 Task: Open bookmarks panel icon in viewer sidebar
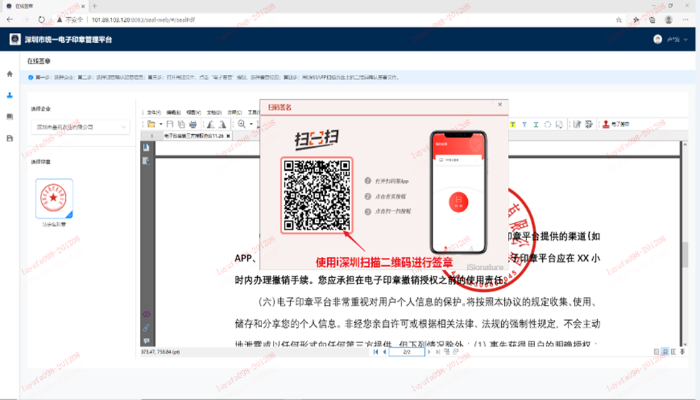(146, 147)
